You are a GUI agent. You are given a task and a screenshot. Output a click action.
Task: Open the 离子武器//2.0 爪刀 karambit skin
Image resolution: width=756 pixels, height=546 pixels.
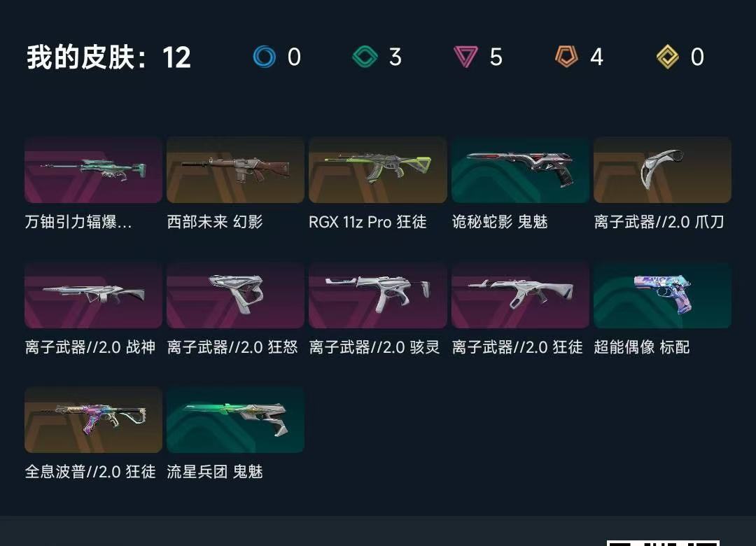[662, 170]
